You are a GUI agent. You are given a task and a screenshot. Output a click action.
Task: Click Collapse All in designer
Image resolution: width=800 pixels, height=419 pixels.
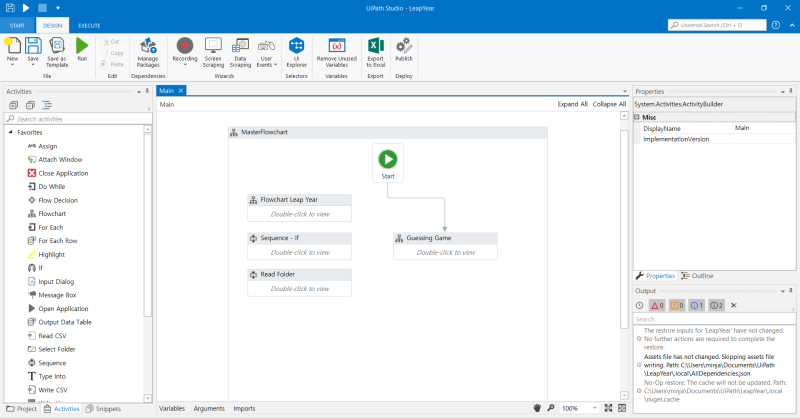pos(609,104)
